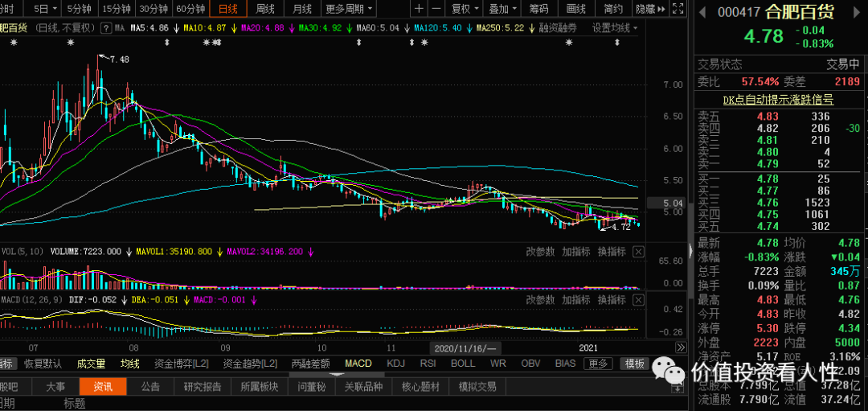Select BOLL indicator
Screen dimensions: 868x411
click(x=463, y=364)
